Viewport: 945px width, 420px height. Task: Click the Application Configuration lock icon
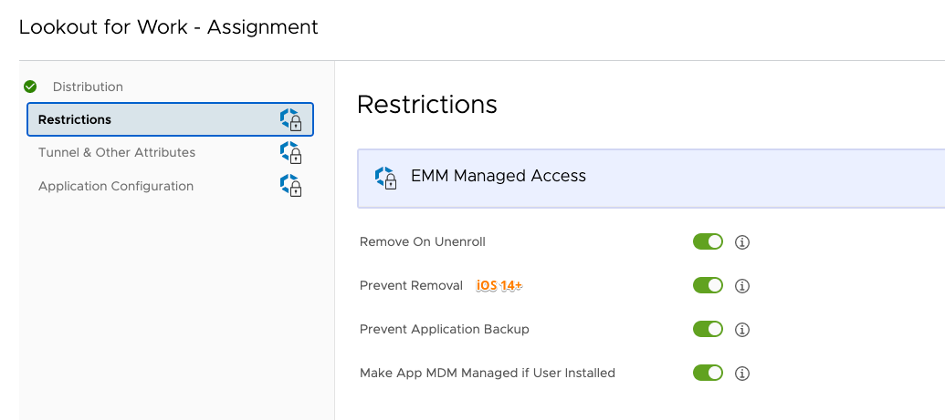click(x=290, y=186)
